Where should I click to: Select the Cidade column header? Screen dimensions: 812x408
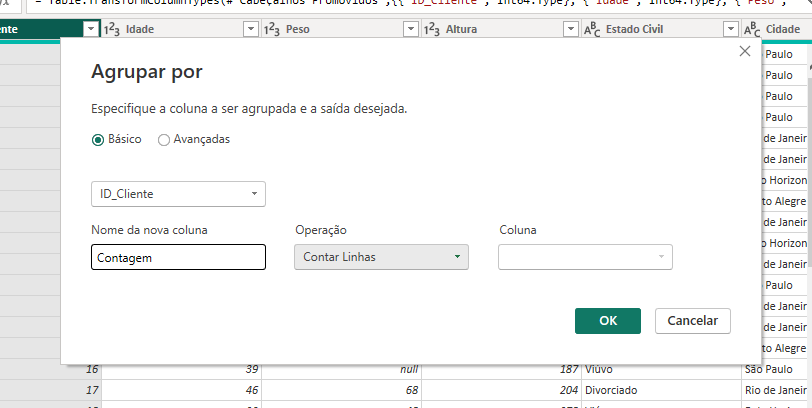coord(777,30)
